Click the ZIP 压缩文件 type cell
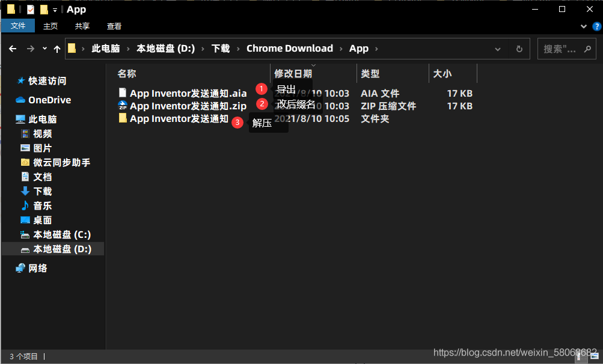Screen dimensions: 603x364 point(388,106)
